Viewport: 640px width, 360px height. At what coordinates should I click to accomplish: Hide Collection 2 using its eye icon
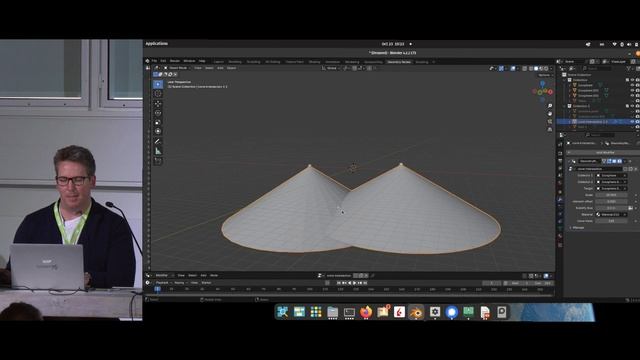[x=632, y=106]
